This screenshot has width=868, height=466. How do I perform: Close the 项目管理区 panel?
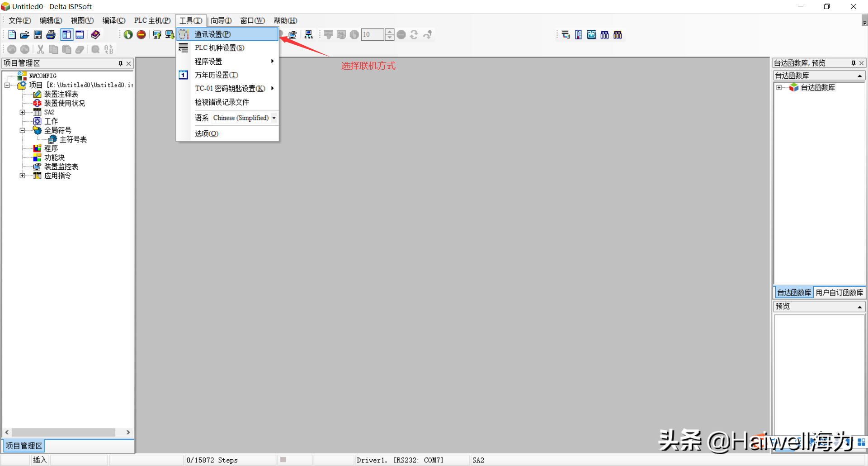pyautogui.click(x=129, y=63)
